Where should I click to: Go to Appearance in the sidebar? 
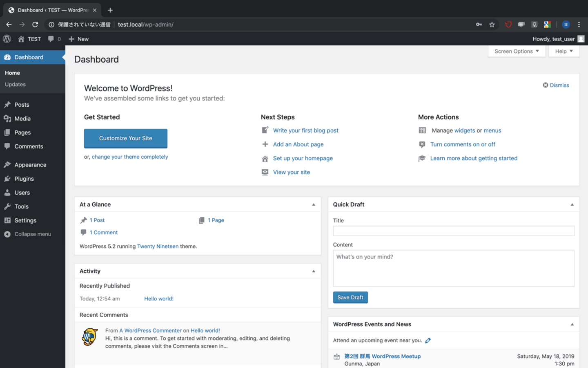30,165
